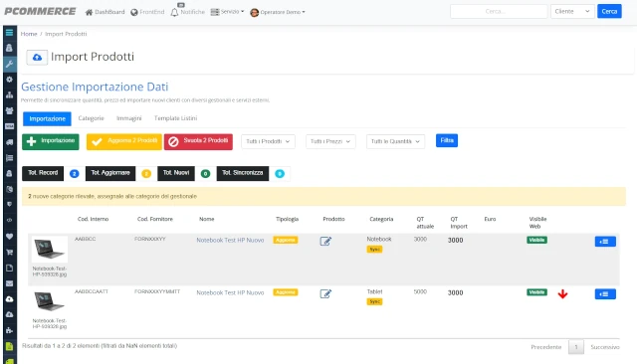Click the laptop thumbnail in AABBCC row

(x=50, y=249)
